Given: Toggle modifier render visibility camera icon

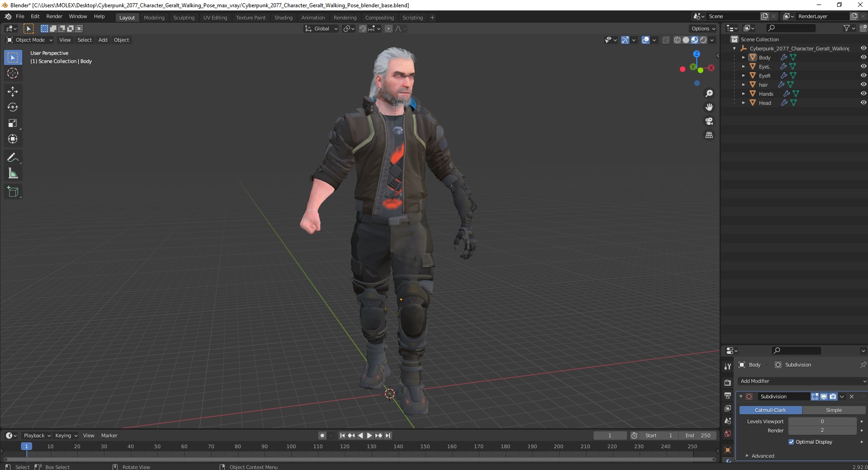Looking at the screenshot, I should pyautogui.click(x=833, y=397).
